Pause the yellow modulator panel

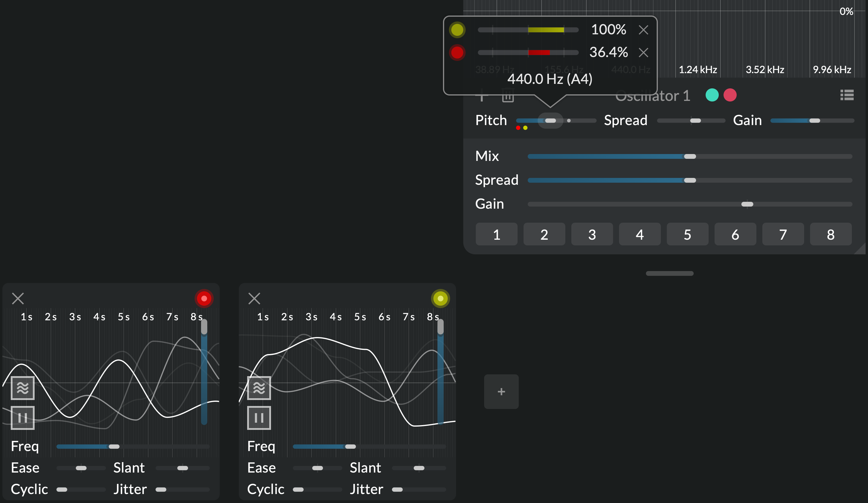pyautogui.click(x=259, y=418)
